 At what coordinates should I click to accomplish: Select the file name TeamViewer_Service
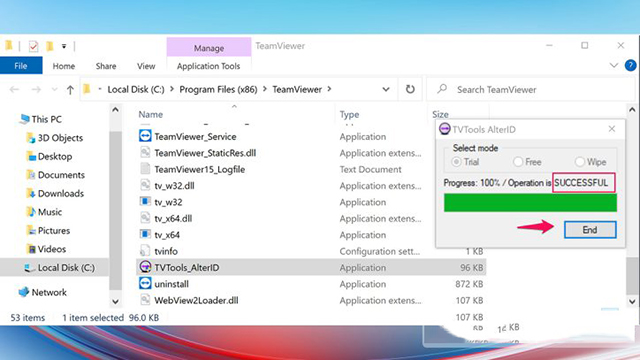(195, 137)
